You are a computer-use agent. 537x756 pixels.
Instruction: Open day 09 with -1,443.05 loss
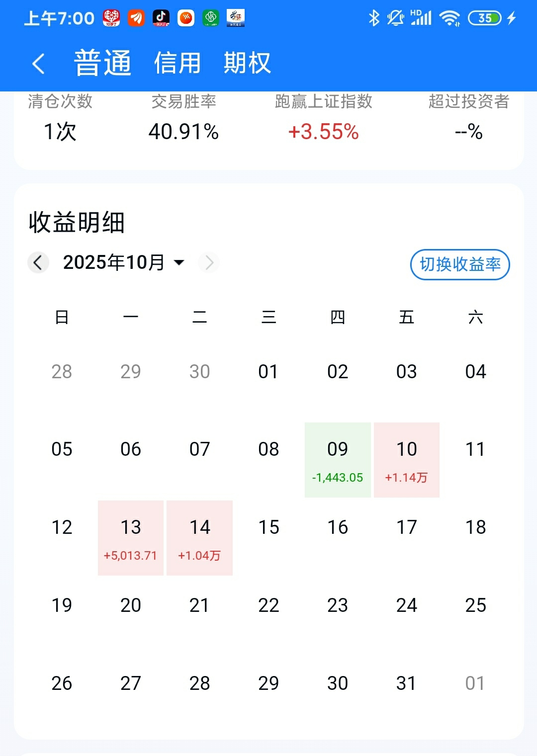338,460
